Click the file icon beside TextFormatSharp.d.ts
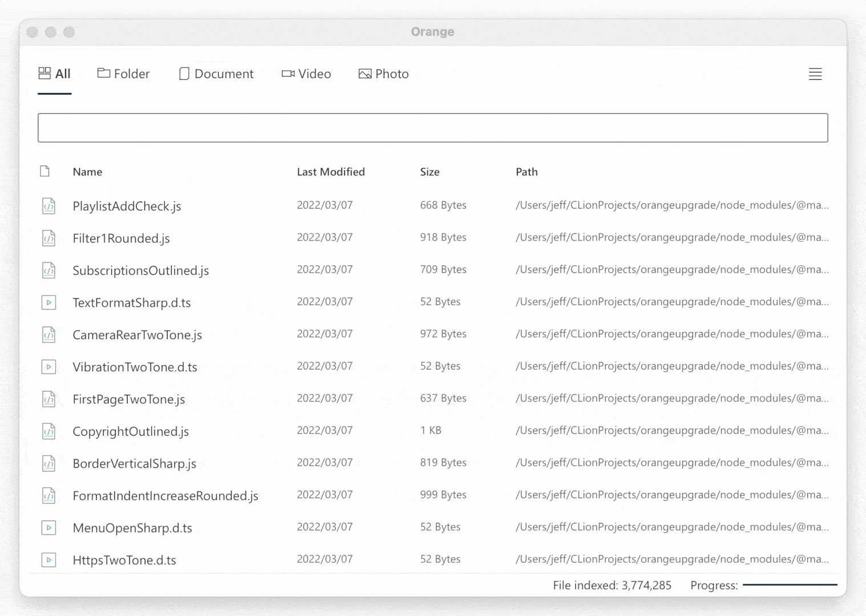The width and height of the screenshot is (866, 616). (49, 302)
